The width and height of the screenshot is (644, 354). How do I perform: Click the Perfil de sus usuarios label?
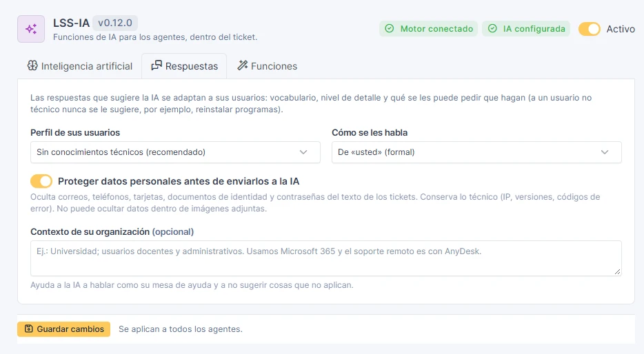click(75, 132)
